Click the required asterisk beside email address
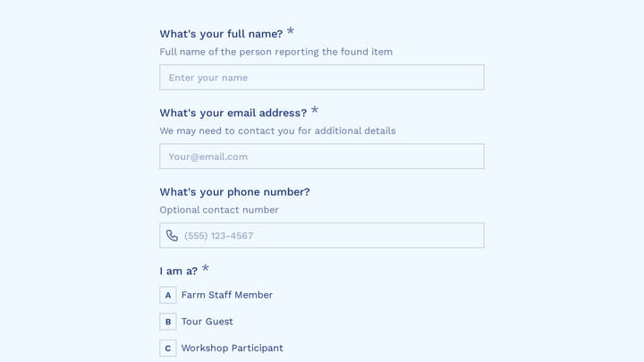 pos(315,110)
